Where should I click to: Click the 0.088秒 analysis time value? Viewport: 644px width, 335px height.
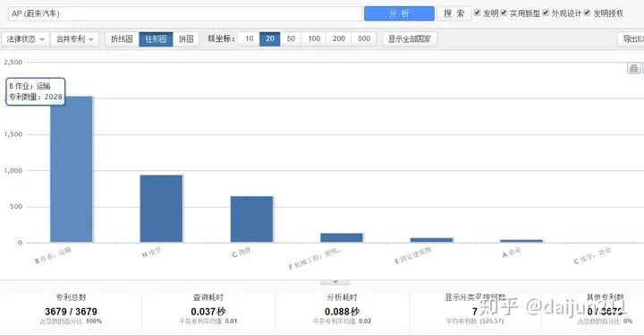click(342, 312)
